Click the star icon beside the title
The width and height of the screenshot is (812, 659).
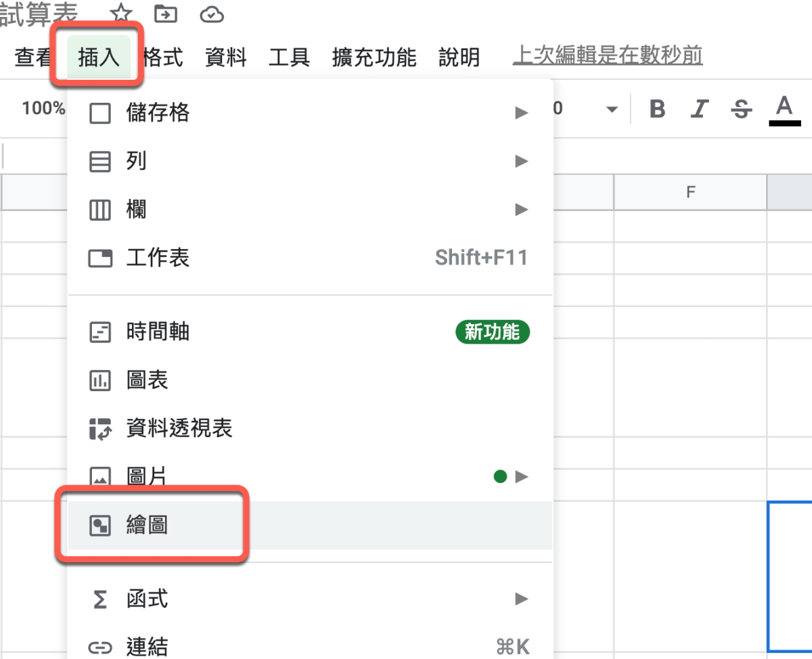pos(120,14)
